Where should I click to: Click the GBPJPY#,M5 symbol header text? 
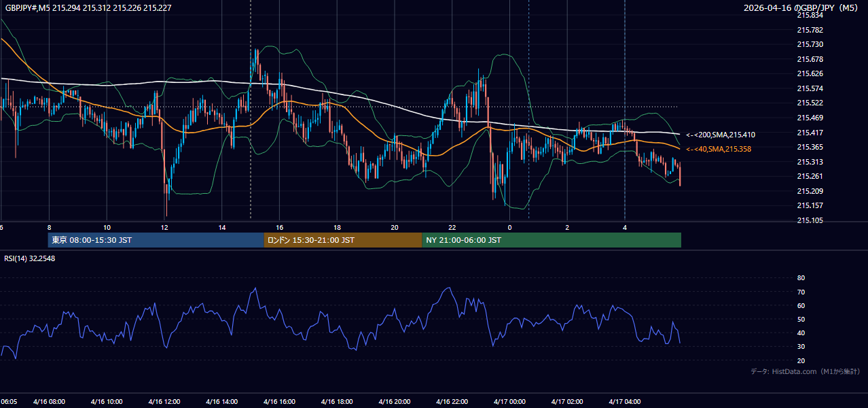[x=88, y=7]
